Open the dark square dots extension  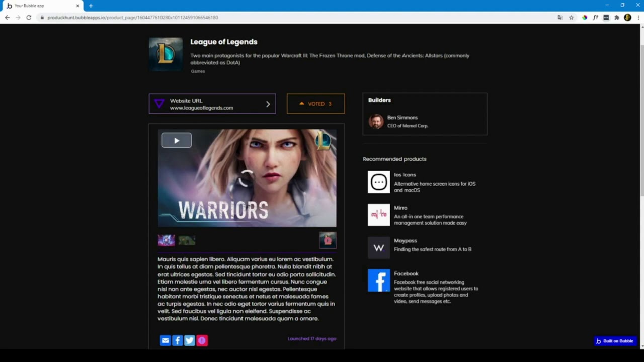point(606,18)
